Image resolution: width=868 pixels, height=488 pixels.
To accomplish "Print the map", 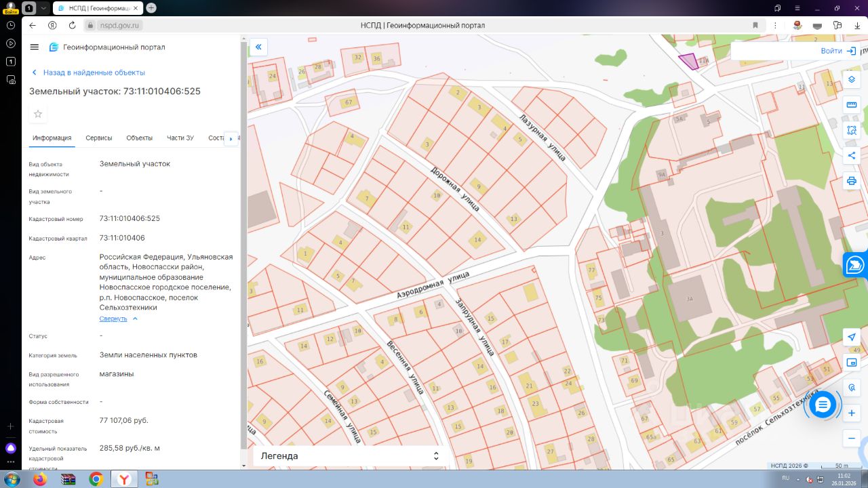I will (x=852, y=181).
